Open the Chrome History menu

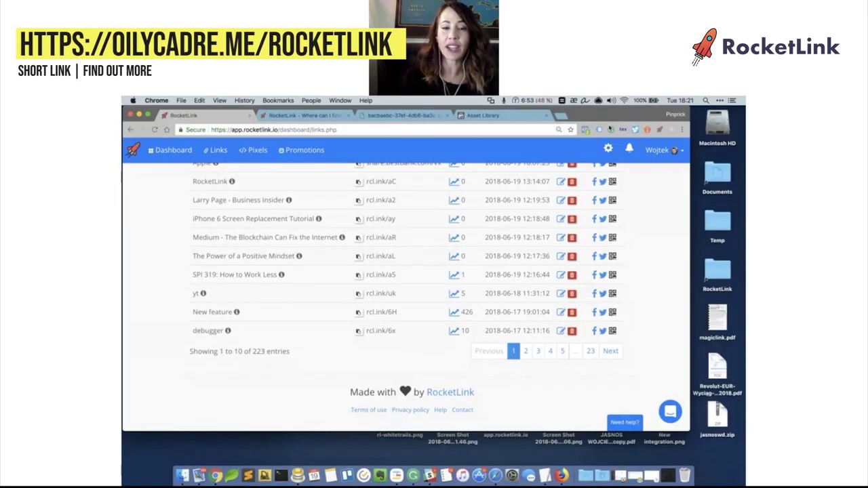(x=244, y=100)
